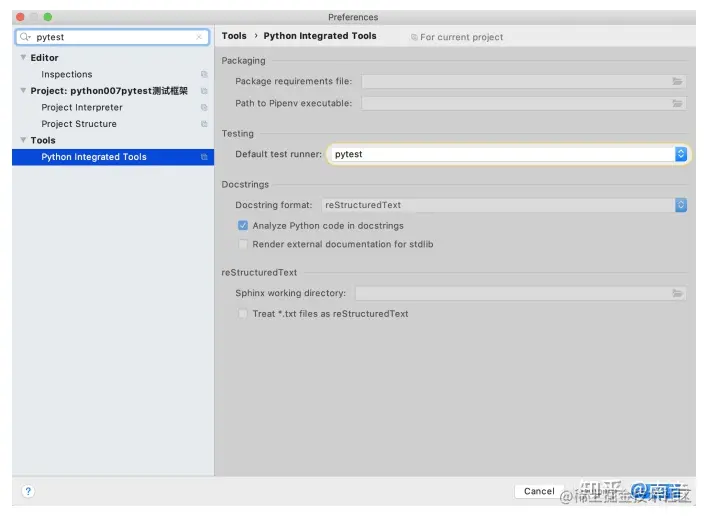Browse Sphinx working directory folder icon
The image size is (707, 520).
tap(677, 293)
